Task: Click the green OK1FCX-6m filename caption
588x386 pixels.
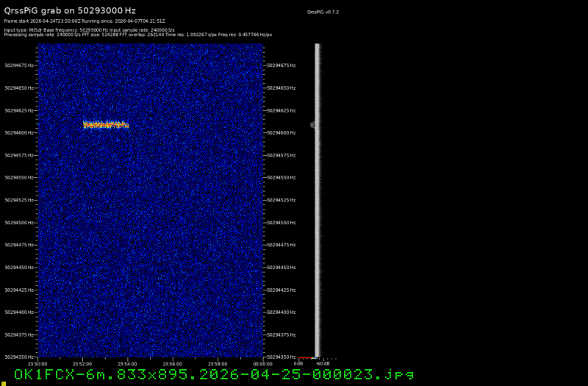Action: click(213, 374)
